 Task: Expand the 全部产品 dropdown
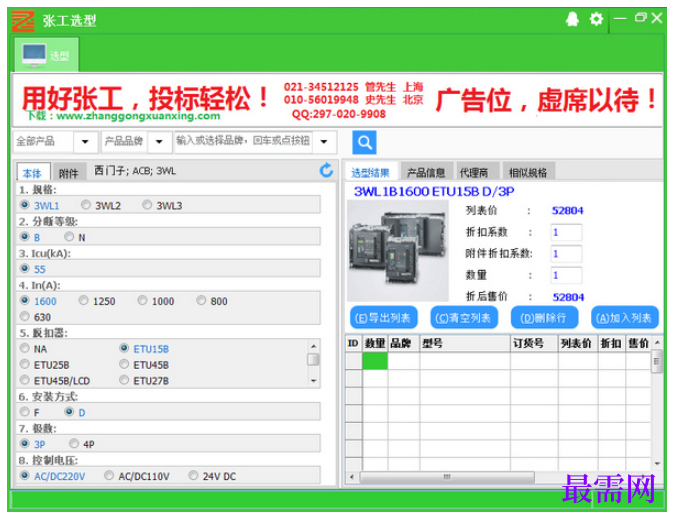click(85, 142)
